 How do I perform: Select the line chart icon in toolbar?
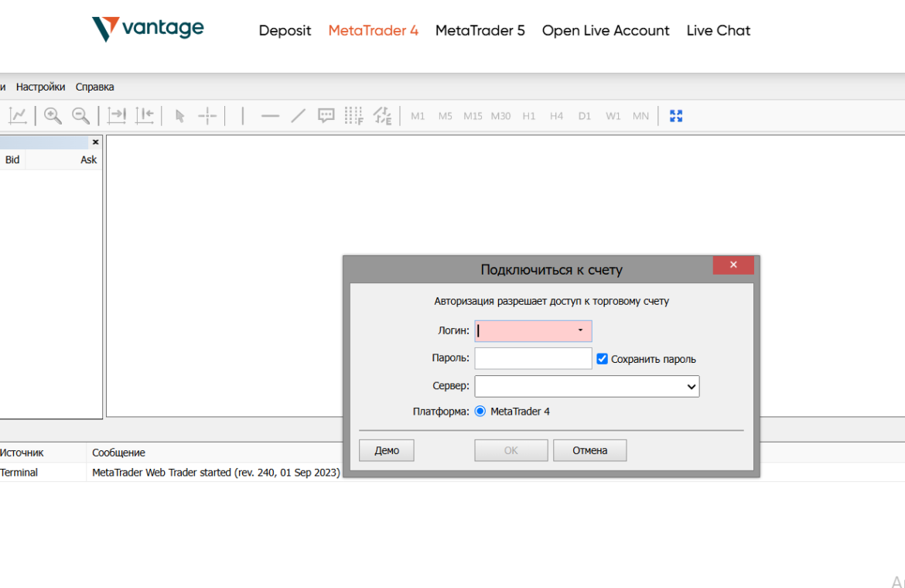coord(18,116)
